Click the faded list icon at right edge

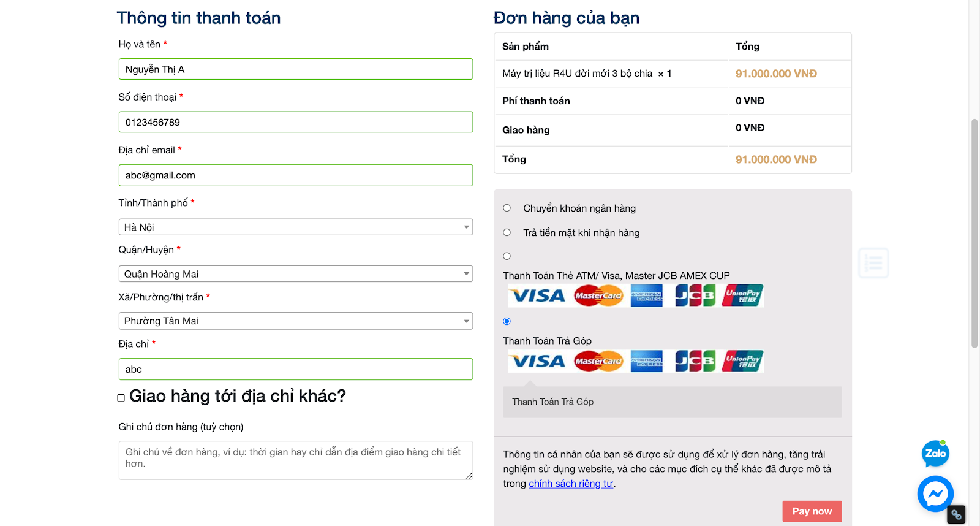click(x=873, y=263)
